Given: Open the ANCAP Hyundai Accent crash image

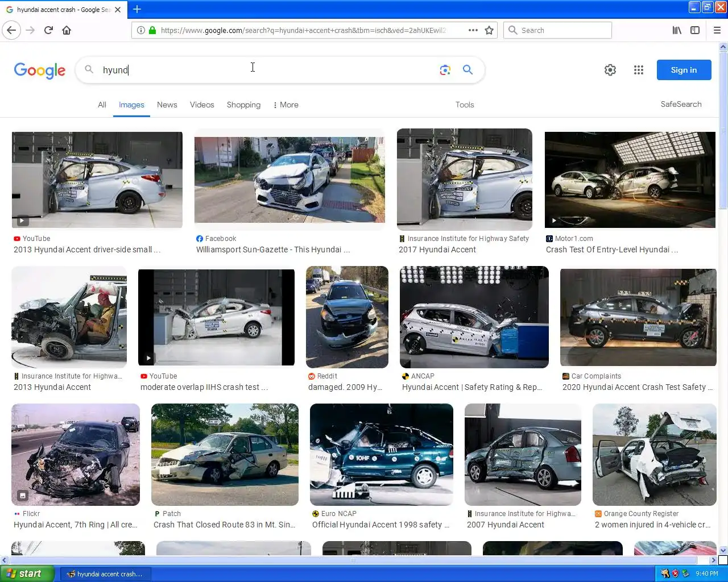Looking at the screenshot, I should pyautogui.click(x=474, y=317).
